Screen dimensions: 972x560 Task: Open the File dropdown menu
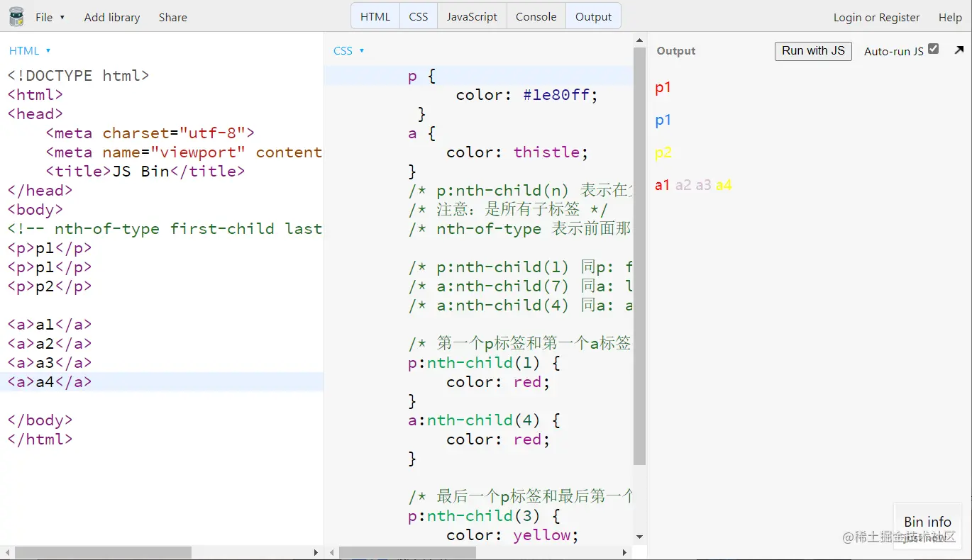point(50,17)
